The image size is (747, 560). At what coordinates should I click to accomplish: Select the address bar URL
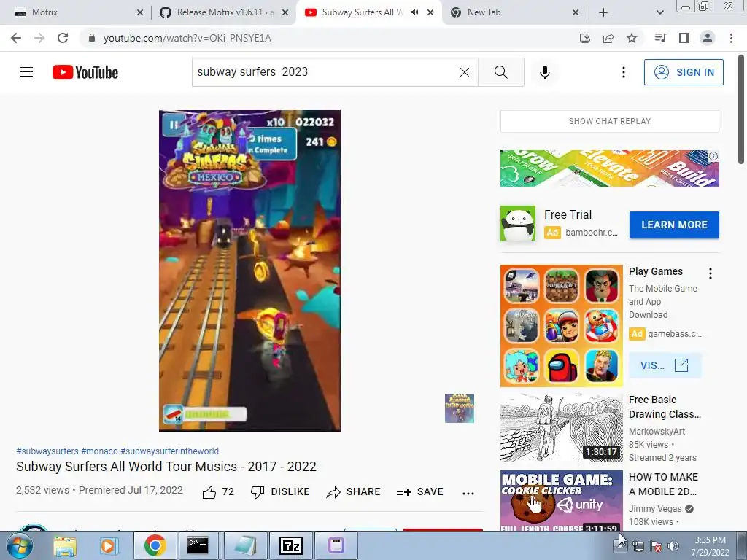pos(187,38)
